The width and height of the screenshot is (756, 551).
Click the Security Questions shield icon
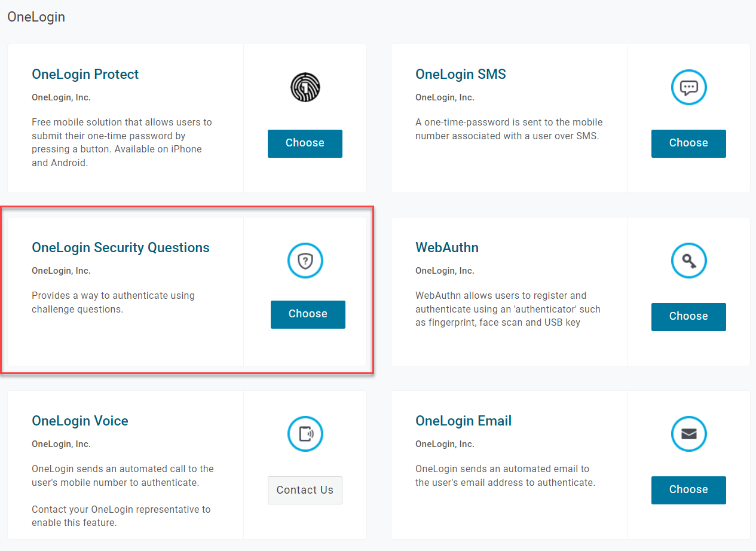click(305, 261)
